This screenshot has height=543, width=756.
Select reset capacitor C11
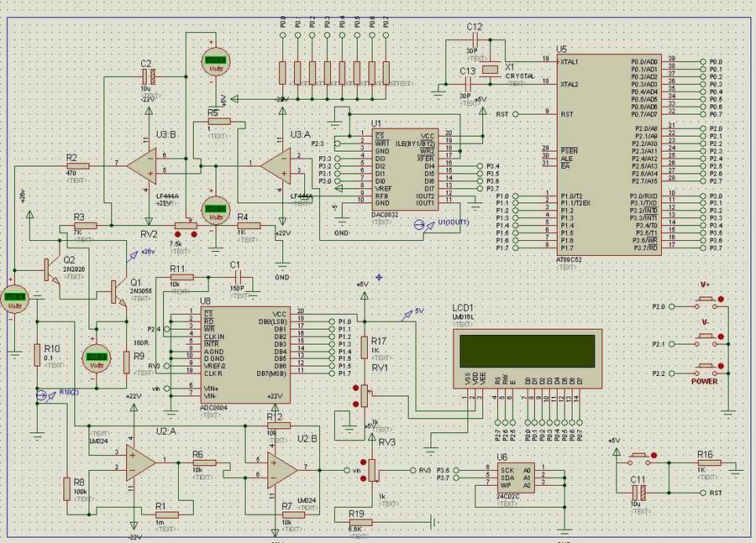pyautogui.click(x=639, y=493)
